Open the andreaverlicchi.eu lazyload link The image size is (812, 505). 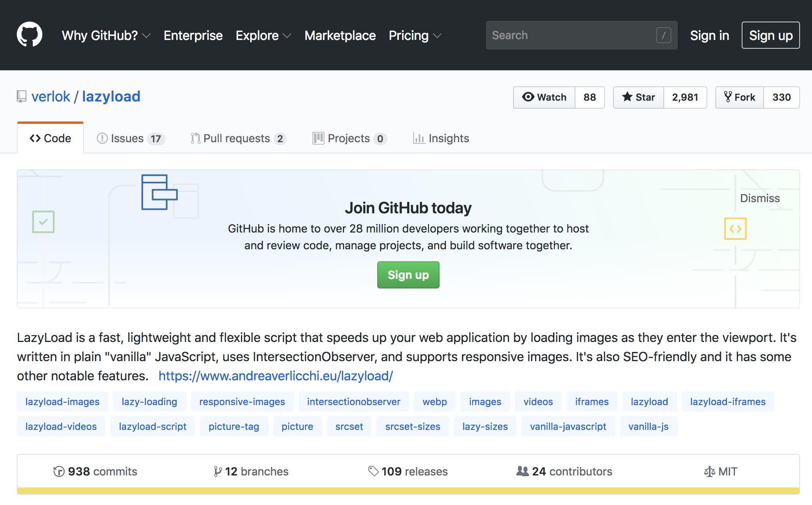(x=276, y=376)
